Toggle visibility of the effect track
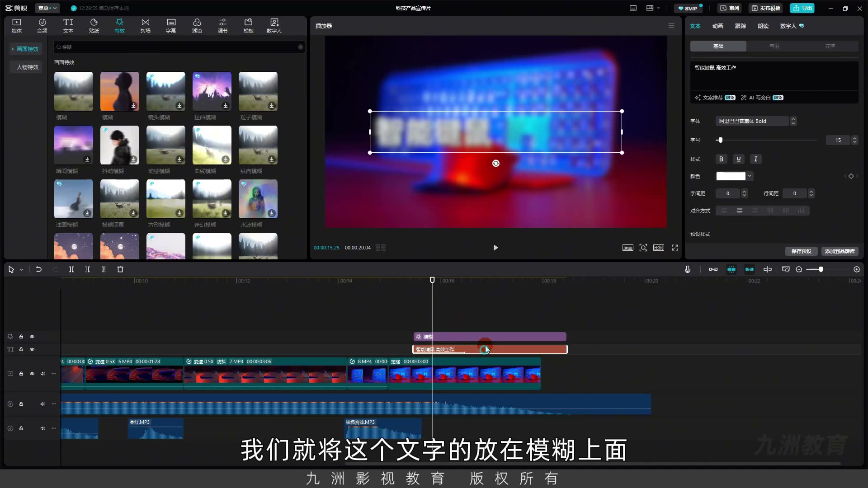The image size is (868, 488). coord(32,337)
